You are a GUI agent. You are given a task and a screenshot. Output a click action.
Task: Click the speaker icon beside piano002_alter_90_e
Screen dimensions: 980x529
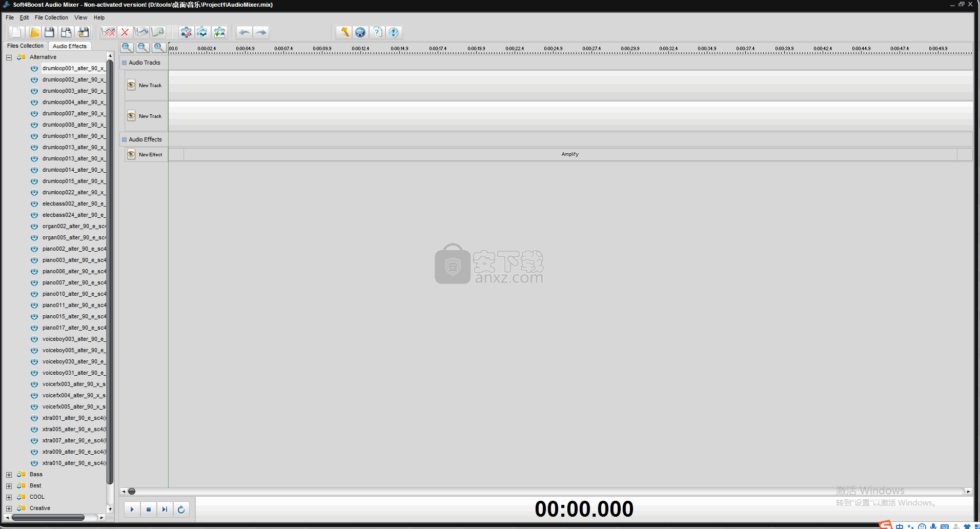coord(34,249)
